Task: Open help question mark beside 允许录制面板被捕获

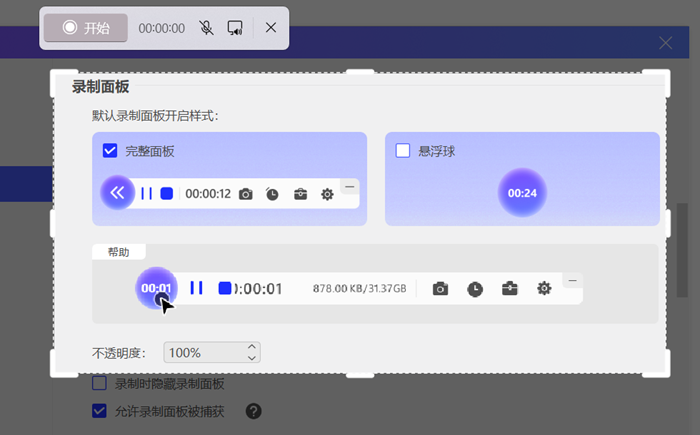Action: [x=254, y=411]
